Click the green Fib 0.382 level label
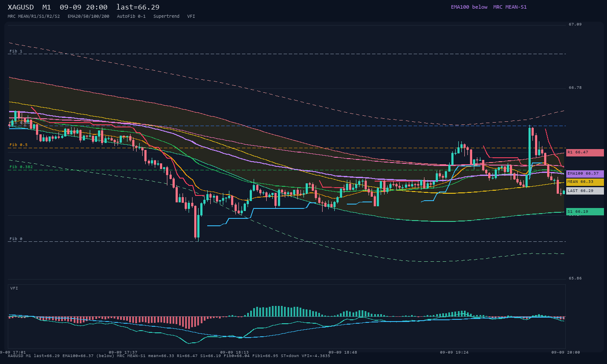The width and height of the screenshot is (607, 364). click(x=21, y=167)
